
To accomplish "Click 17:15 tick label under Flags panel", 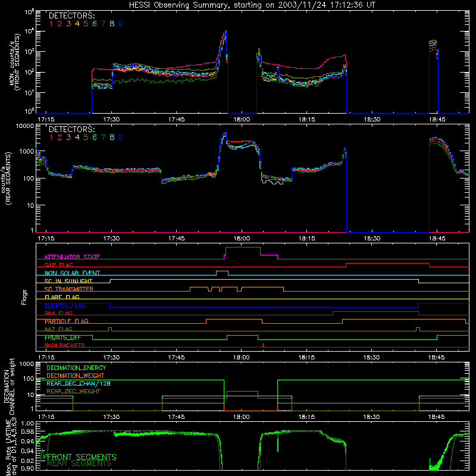I will click(46, 358).
